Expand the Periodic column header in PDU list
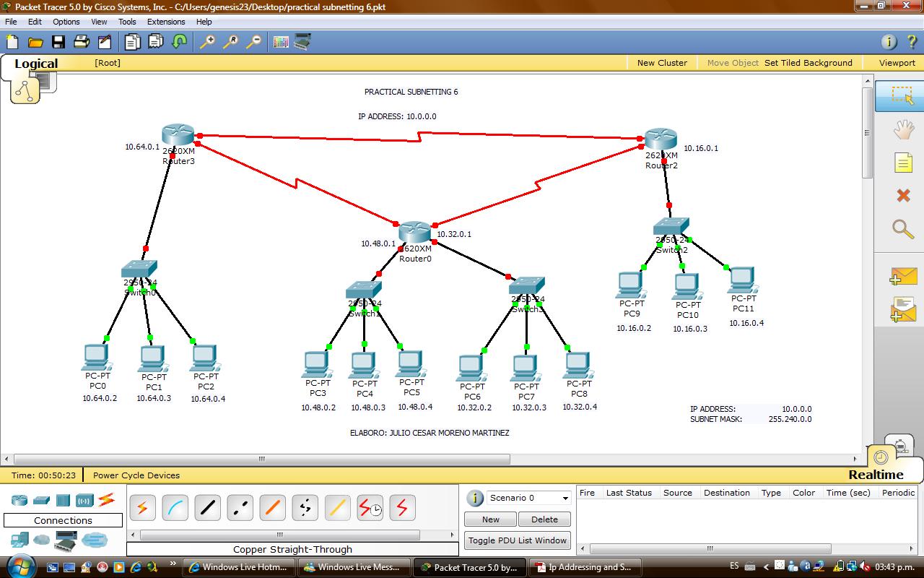This screenshot has width=924, height=578. point(897,492)
